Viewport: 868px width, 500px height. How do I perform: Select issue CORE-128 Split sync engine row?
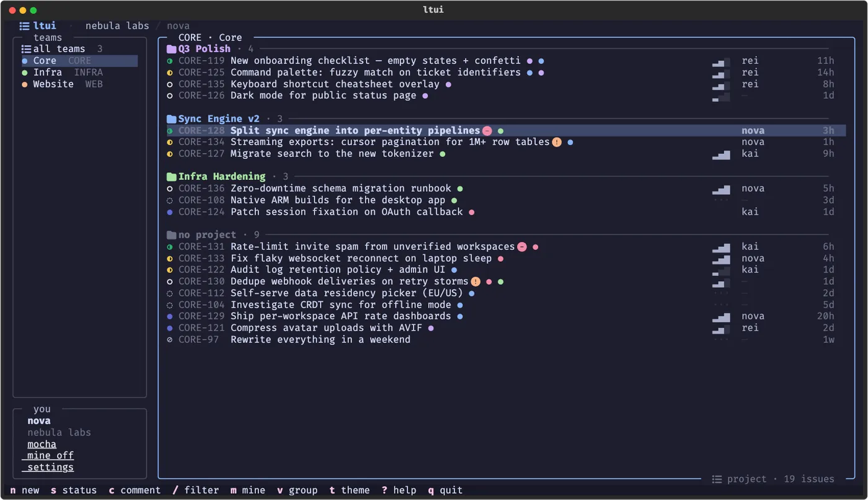506,131
